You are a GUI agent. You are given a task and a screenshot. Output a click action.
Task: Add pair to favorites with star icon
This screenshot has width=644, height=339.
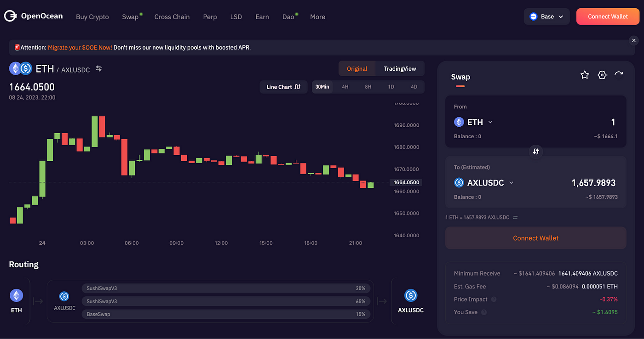(x=585, y=75)
